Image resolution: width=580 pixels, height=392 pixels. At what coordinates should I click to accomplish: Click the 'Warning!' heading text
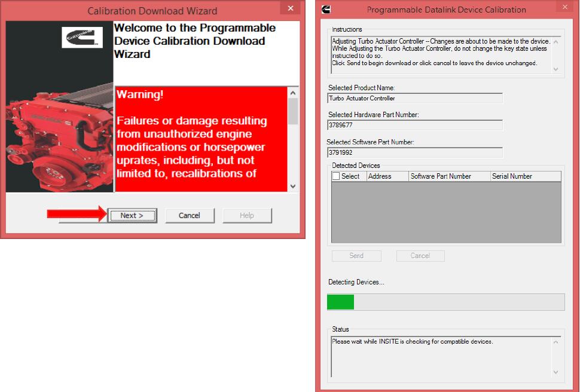click(140, 94)
